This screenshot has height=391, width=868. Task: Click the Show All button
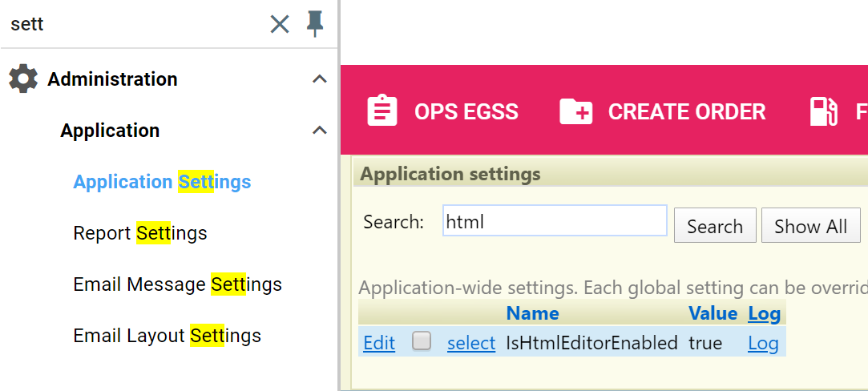coord(810,225)
